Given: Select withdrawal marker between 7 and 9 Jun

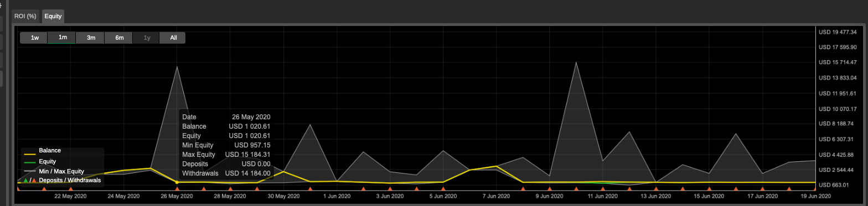Looking at the screenshot, I should point(523,189).
